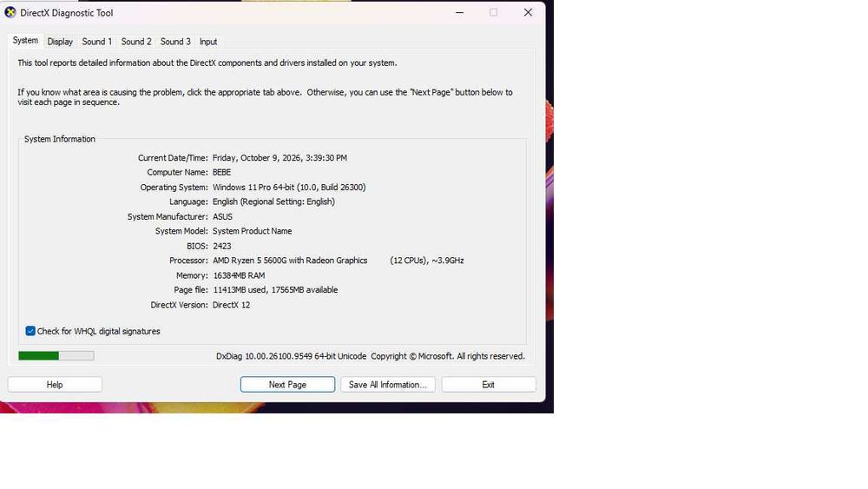
Task: Click AMD Ryzen 5 5600G processor text
Action: 290,261
